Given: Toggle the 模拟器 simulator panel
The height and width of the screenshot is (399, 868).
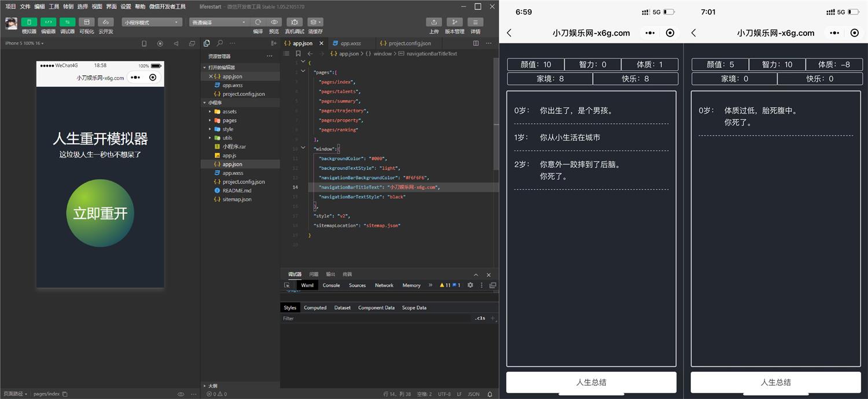Looking at the screenshot, I should point(29,21).
